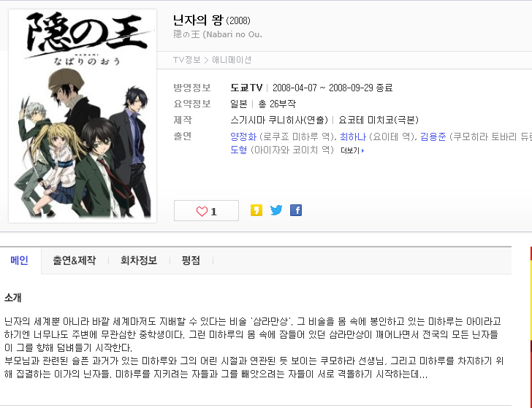Click the 도쿄TV broadcaster name

pos(246,88)
